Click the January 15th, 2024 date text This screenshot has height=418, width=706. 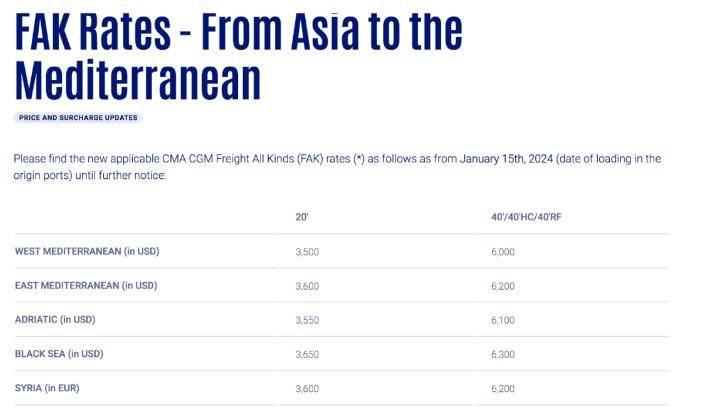pyautogui.click(x=506, y=159)
